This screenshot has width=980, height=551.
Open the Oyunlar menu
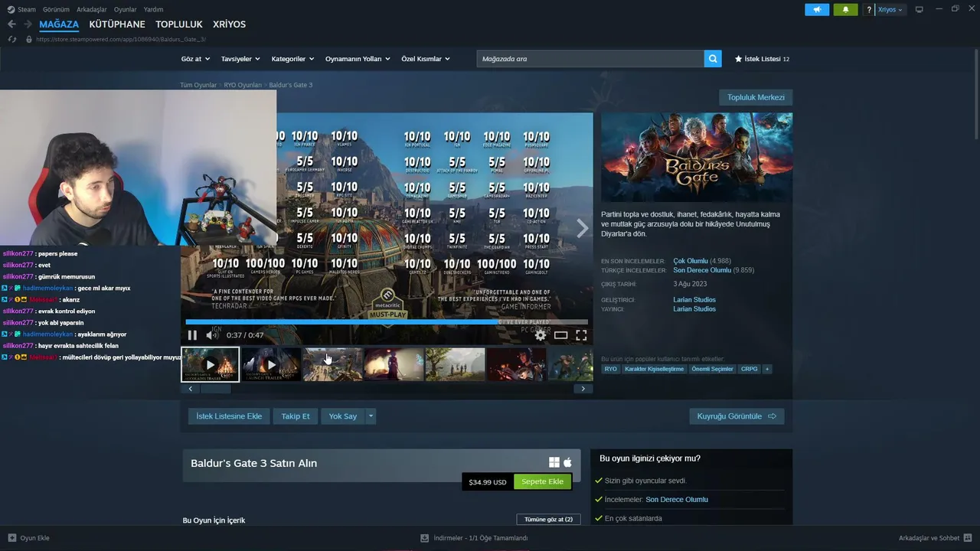click(x=126, y=10)
